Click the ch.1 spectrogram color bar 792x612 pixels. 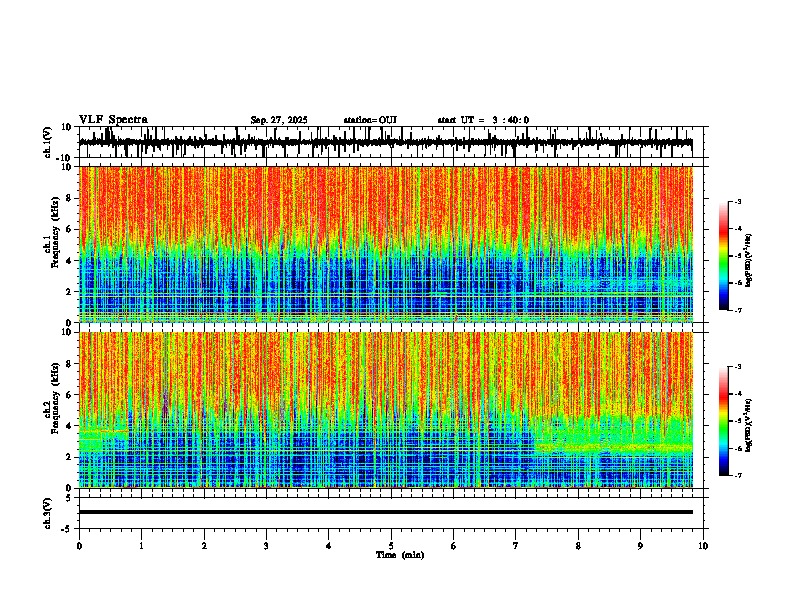tap(723, 256)
